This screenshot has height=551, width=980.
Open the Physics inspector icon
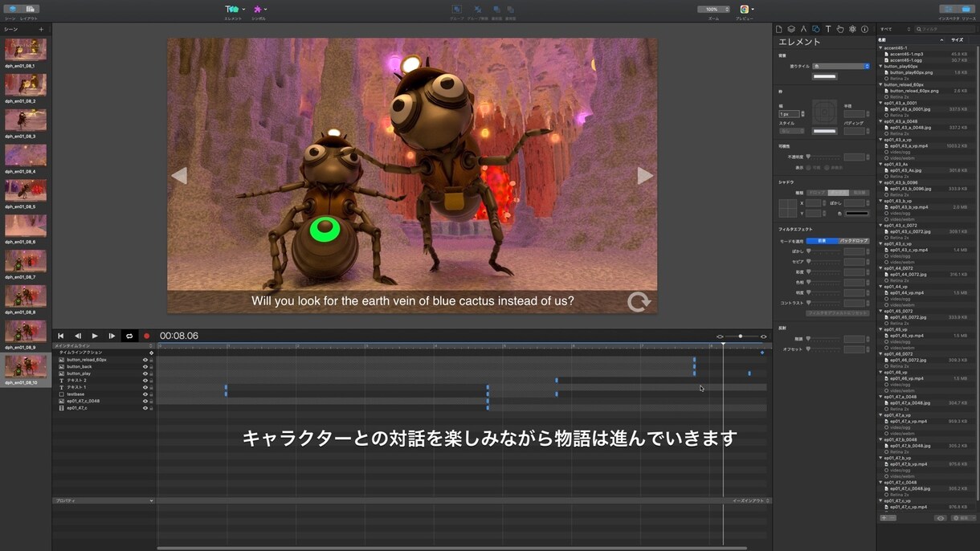tap(852, 29)
